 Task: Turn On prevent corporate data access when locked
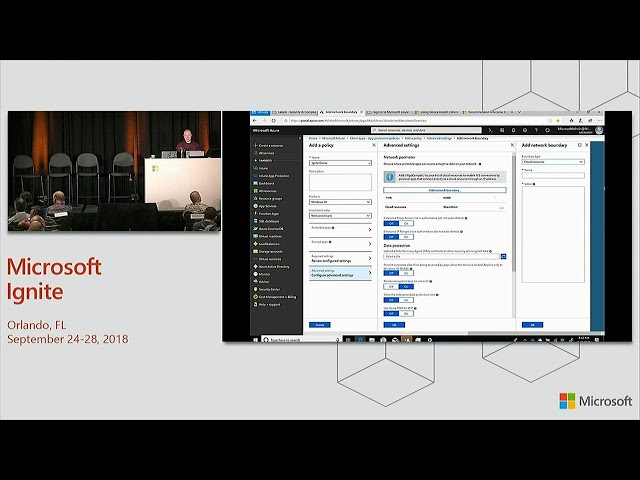[x=406, y=273]
